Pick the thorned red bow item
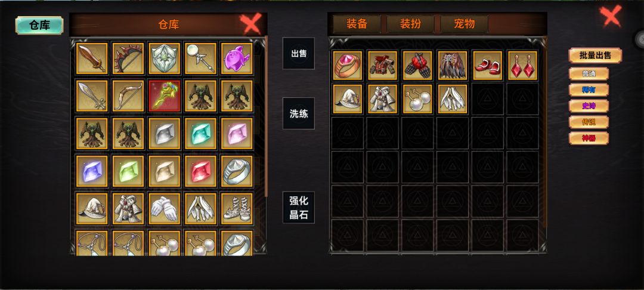 (x=128, y=58)
